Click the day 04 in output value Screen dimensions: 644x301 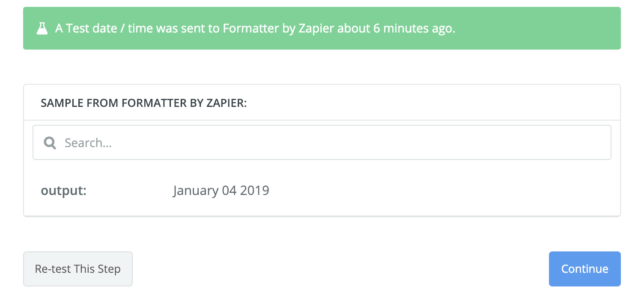tap(229, 190)
